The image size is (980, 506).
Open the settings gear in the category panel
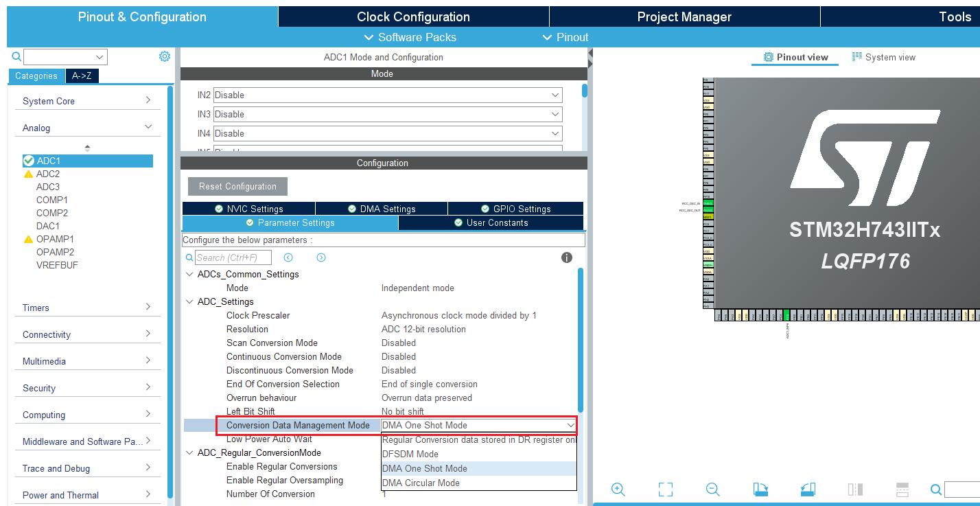165,56
